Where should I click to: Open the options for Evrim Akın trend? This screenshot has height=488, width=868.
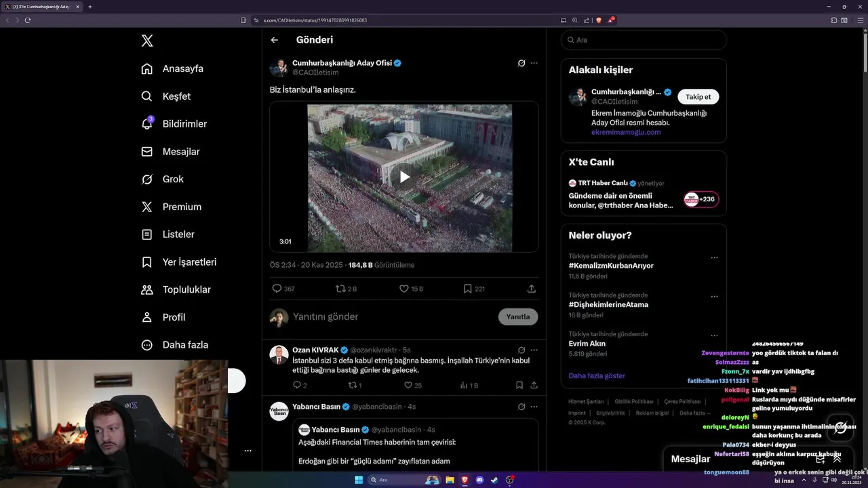714,335
